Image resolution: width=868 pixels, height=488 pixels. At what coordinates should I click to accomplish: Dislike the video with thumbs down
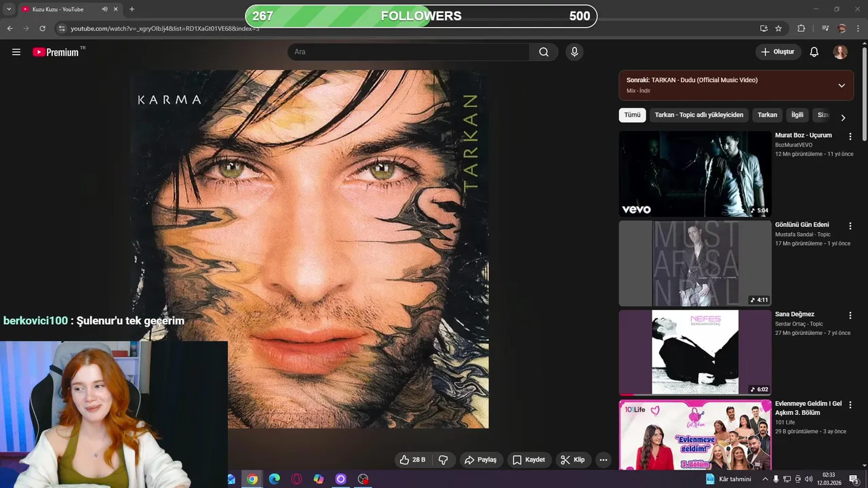443,460
